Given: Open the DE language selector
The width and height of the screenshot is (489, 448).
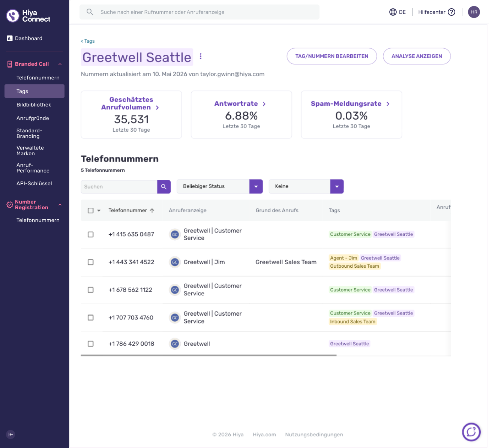Looking at the screenshot, I should click(x=397, y=12).
